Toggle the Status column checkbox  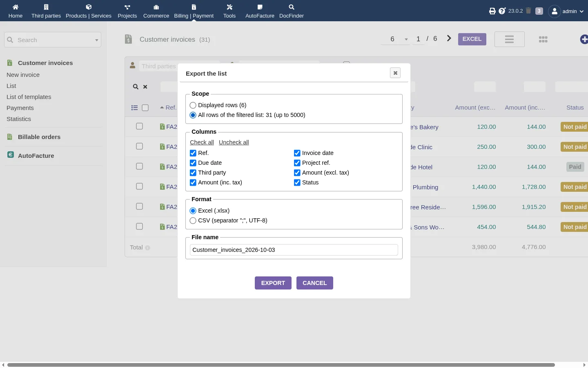tap(297, 182)
